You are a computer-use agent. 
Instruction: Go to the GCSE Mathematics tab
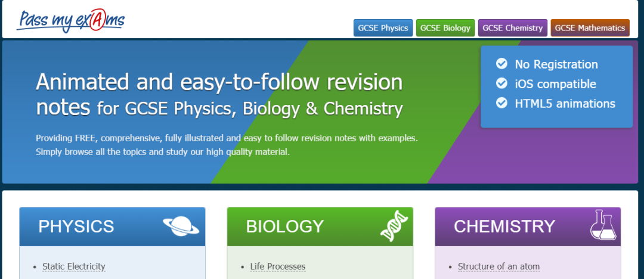(590, 28)
